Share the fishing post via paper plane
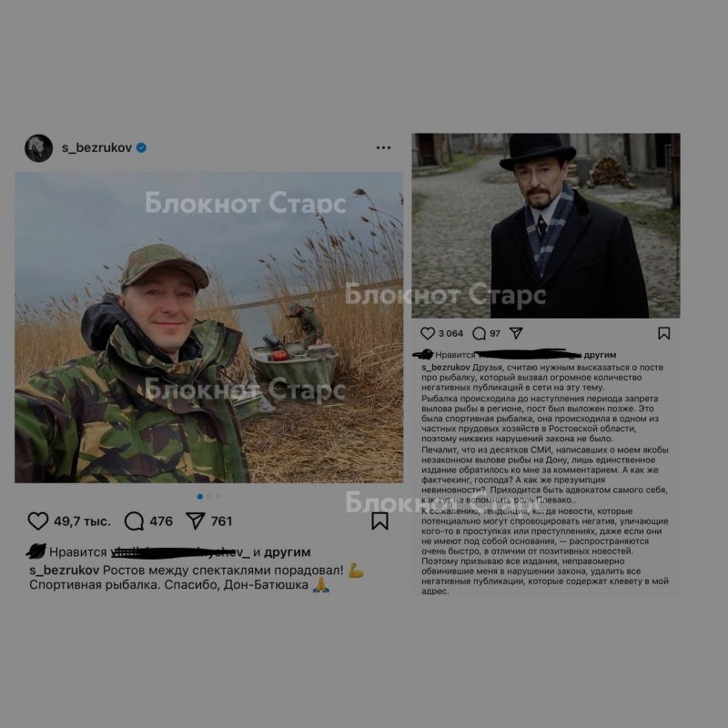 pos(196,521)
